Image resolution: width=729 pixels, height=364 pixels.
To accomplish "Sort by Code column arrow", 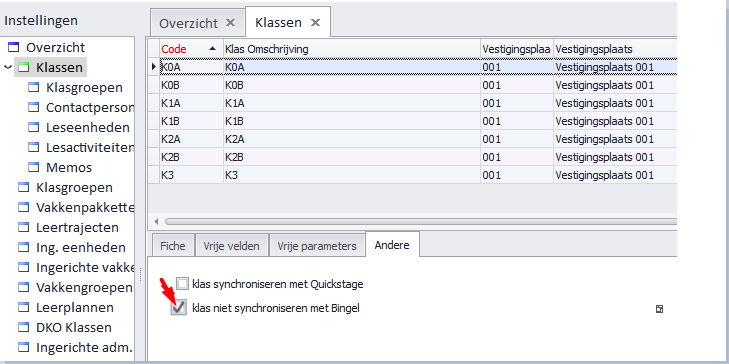I will [212, 49].
